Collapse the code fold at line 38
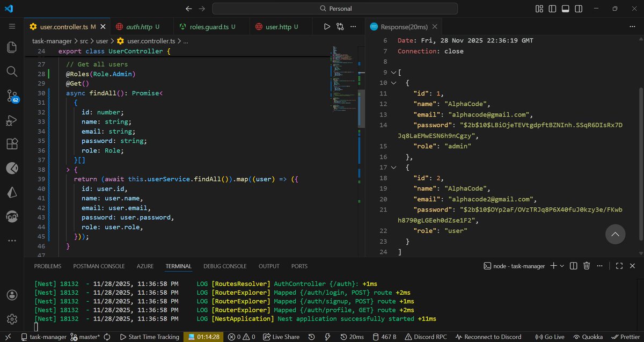This screenshot has width=644, height=342. click(67, 169)
